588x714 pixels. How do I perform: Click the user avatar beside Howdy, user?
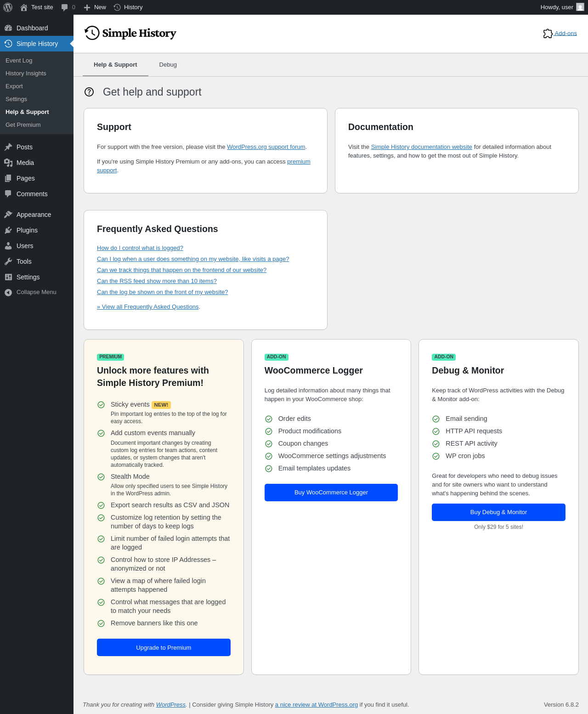tap(580, 7)
